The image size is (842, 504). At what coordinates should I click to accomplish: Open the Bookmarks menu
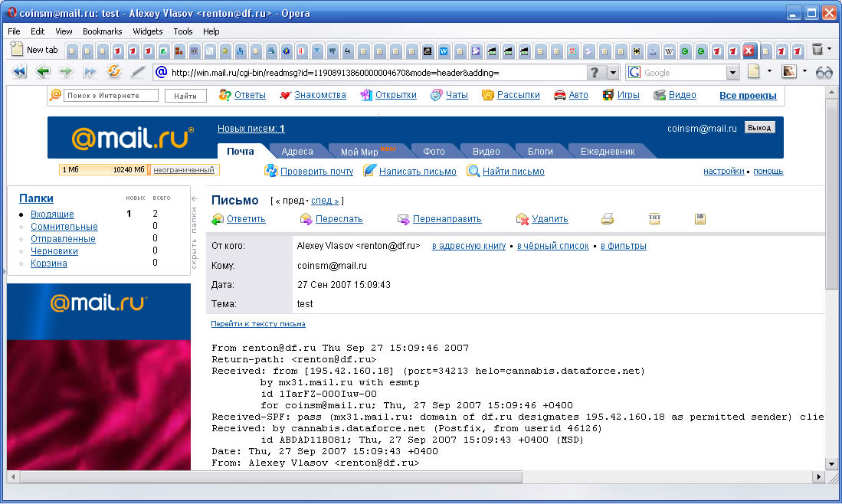[x=102, y=31]
